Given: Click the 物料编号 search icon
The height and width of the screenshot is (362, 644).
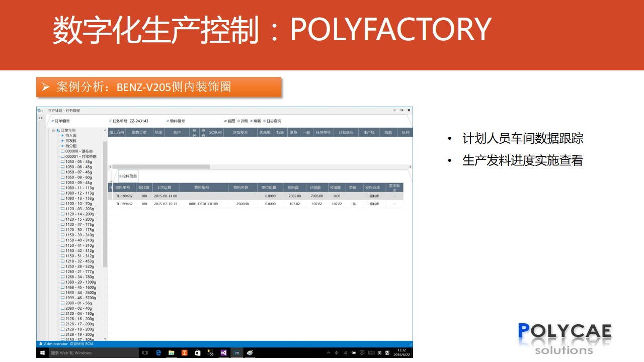Looking at the screenshot, I should [168, 121].
